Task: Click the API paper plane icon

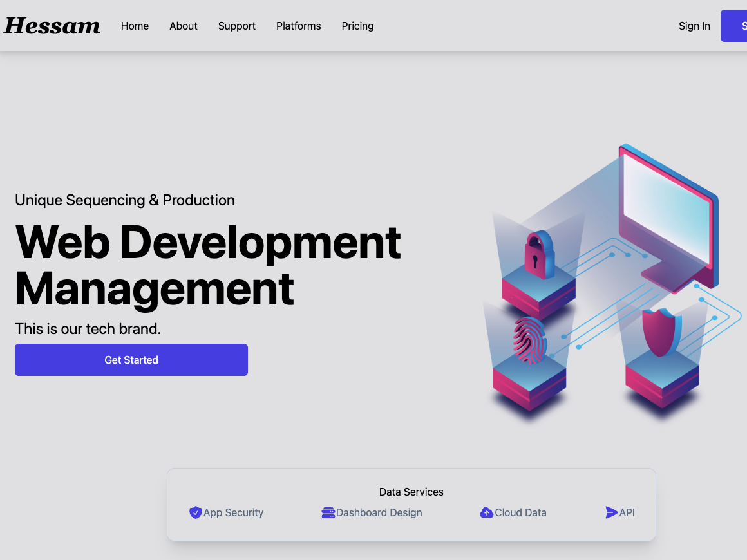Action: tap(611, 512)
